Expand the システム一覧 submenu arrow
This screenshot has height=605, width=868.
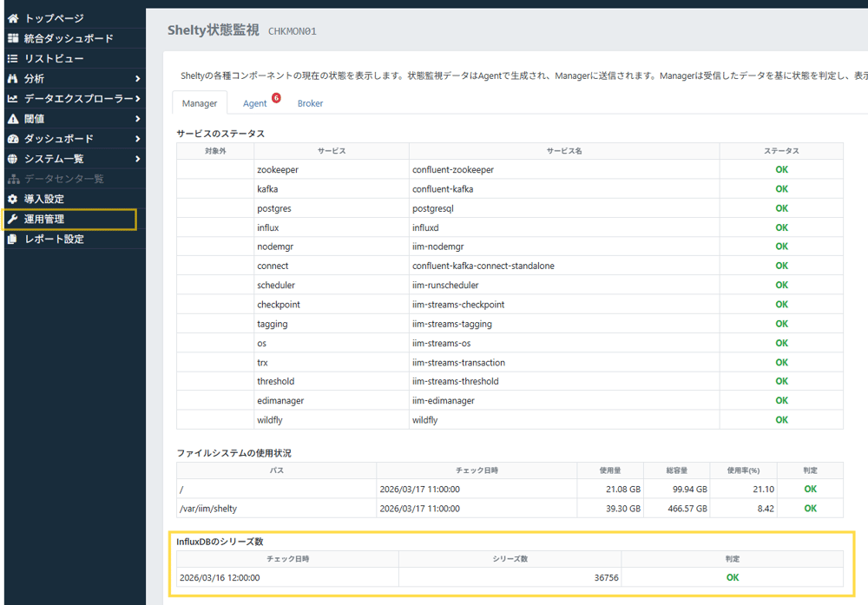pos(137,159)
